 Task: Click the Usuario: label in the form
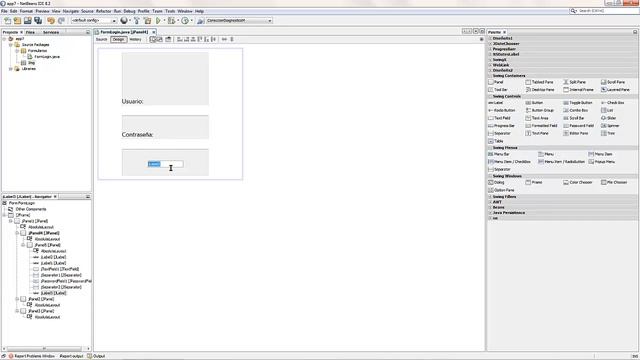coord(132,101)
